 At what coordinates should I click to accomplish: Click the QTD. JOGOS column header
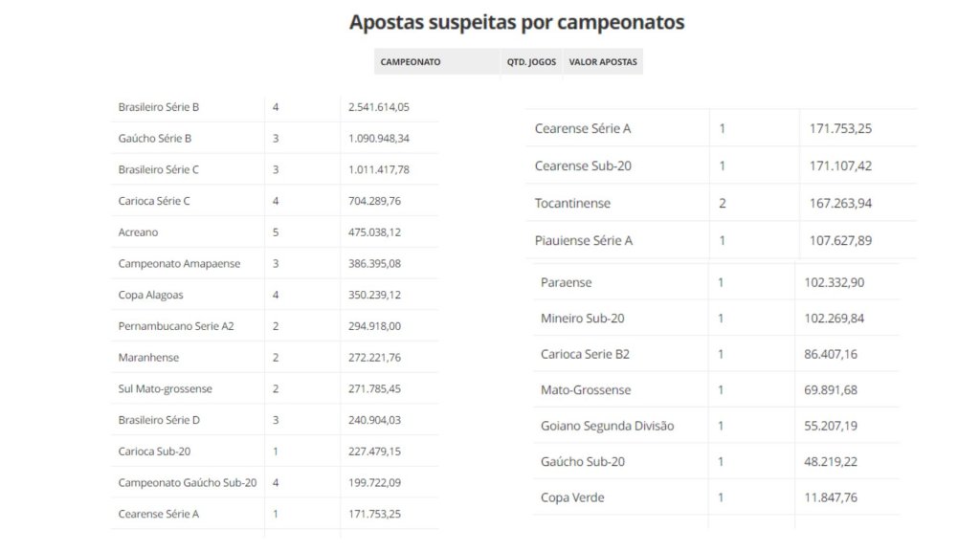coord(531,62)
